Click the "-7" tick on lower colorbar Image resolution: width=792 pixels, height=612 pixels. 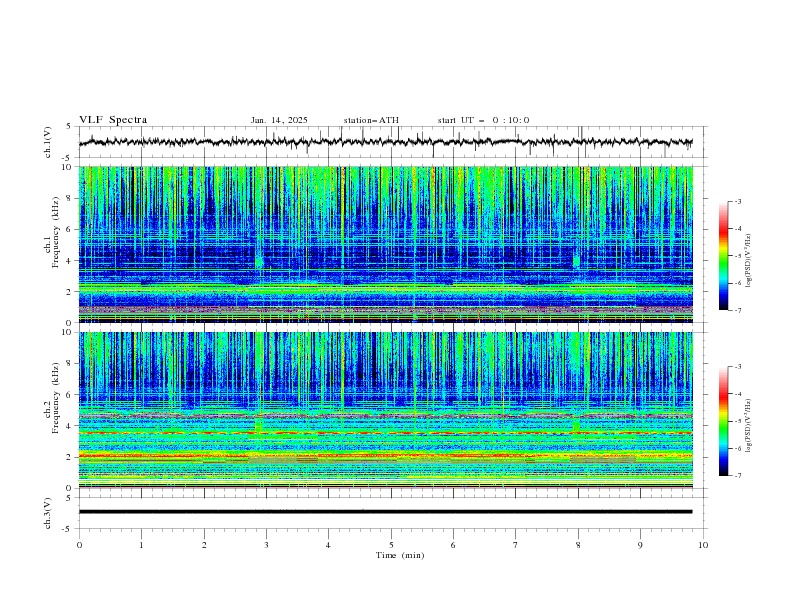tap(737, 476)
